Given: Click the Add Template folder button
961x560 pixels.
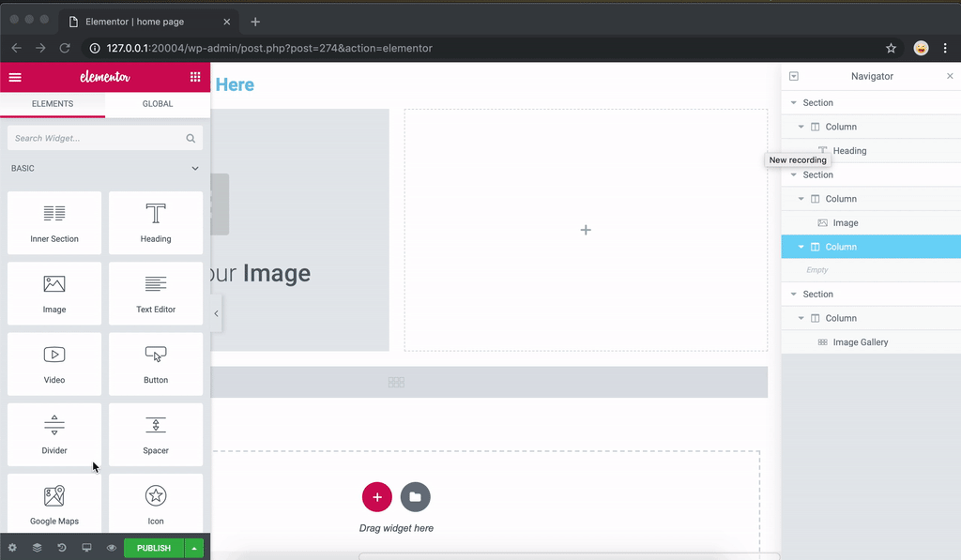Looking at the screenshot, I should pos(416,497).
